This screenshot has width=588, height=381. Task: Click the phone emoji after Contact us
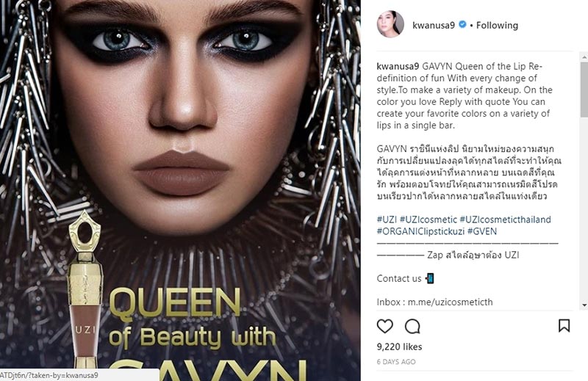tap(430, 278)
